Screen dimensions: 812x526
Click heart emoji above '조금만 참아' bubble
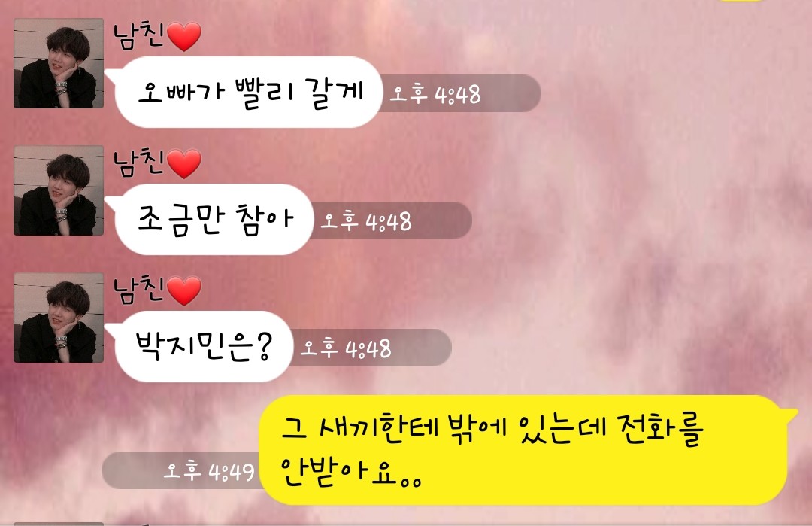pos(184,164)
